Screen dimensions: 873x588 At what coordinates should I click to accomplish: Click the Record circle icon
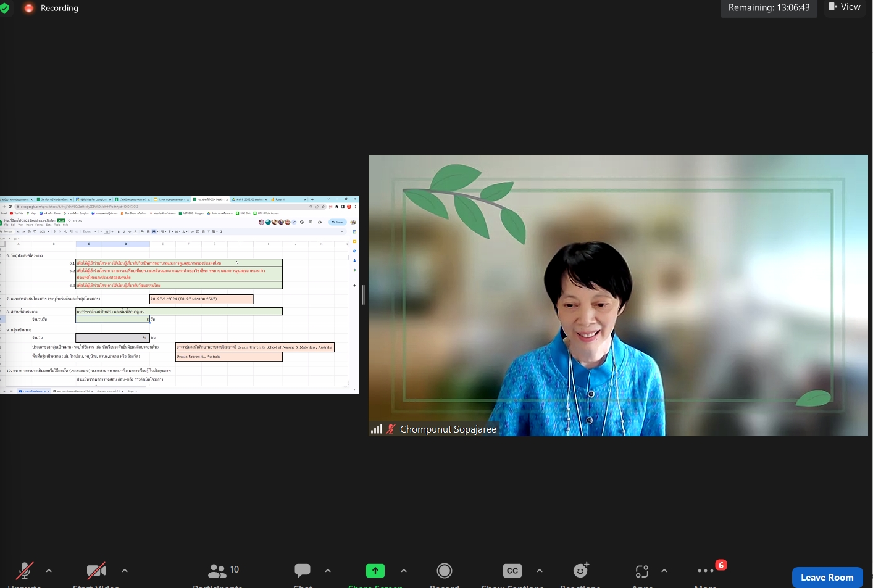click(x=445, y=571)
